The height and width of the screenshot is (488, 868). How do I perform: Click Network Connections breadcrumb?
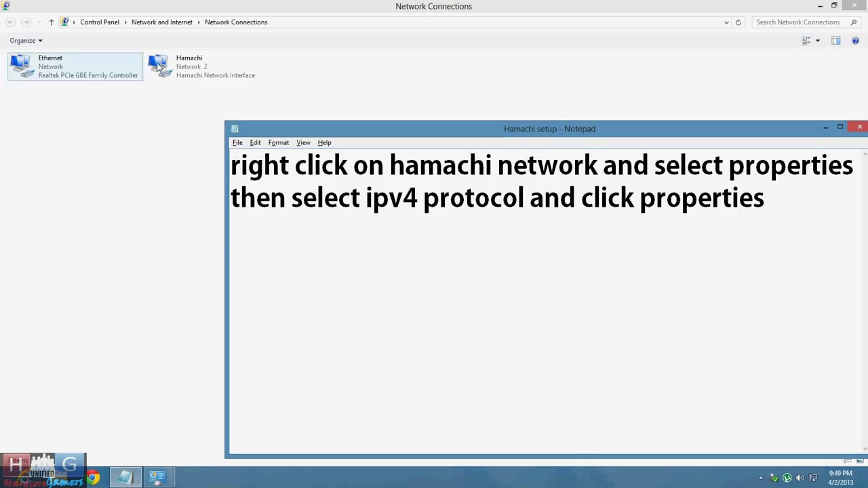pos(236,22)
